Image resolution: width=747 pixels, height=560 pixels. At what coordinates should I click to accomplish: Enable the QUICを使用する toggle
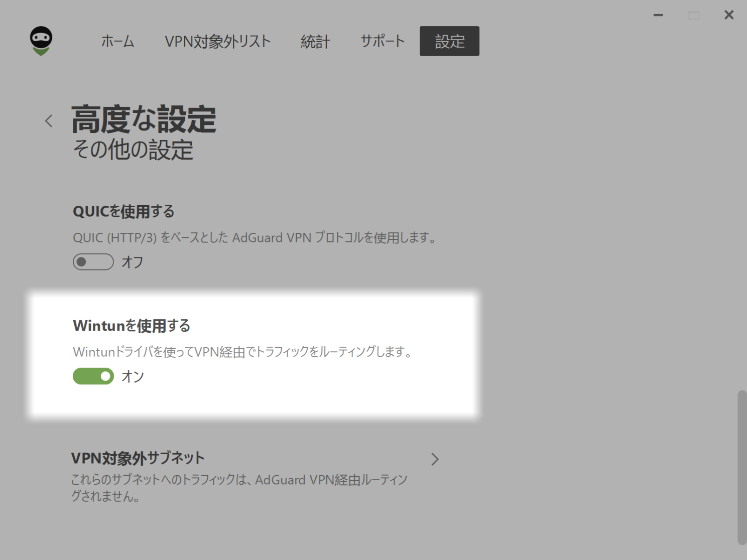click(93, 262)
